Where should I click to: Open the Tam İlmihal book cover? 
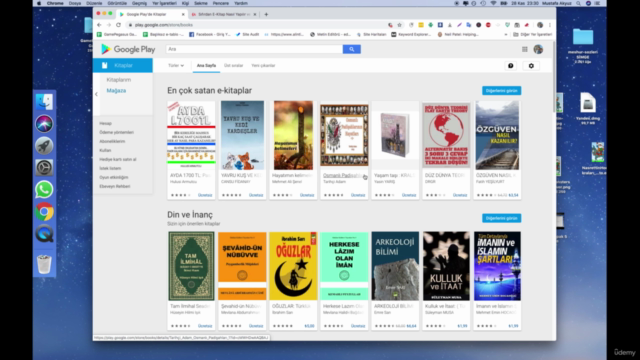coord(191,266)
